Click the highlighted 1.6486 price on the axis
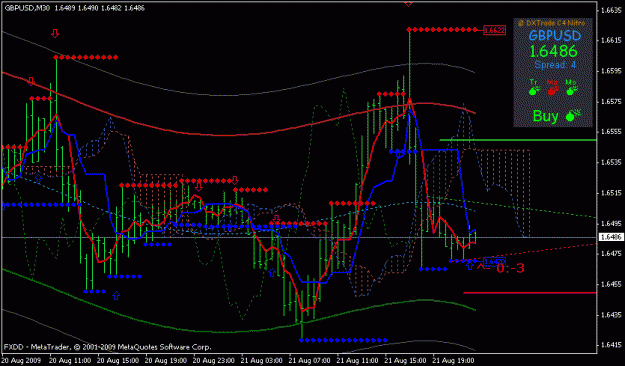Screen dimensions: 625x366 [x=611, y=237]
